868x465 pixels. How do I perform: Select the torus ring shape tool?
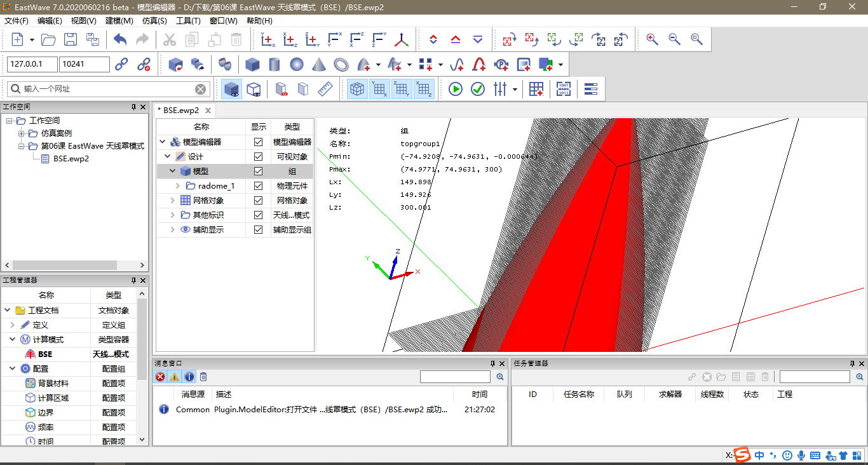[x=341, y=64]
